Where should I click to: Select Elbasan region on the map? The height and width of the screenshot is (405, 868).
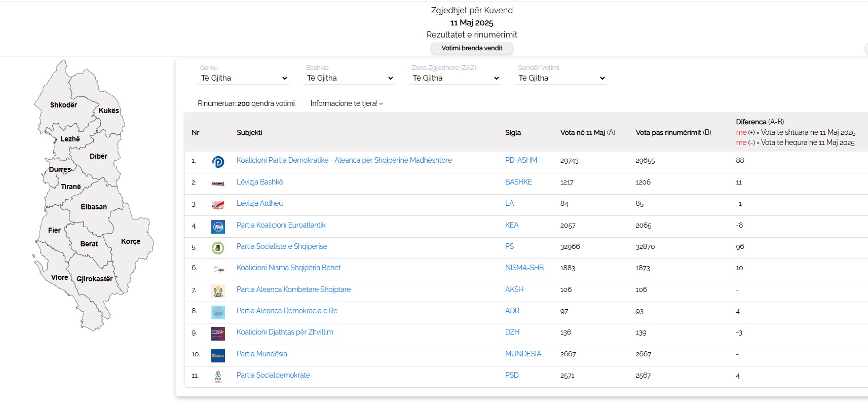94,207
